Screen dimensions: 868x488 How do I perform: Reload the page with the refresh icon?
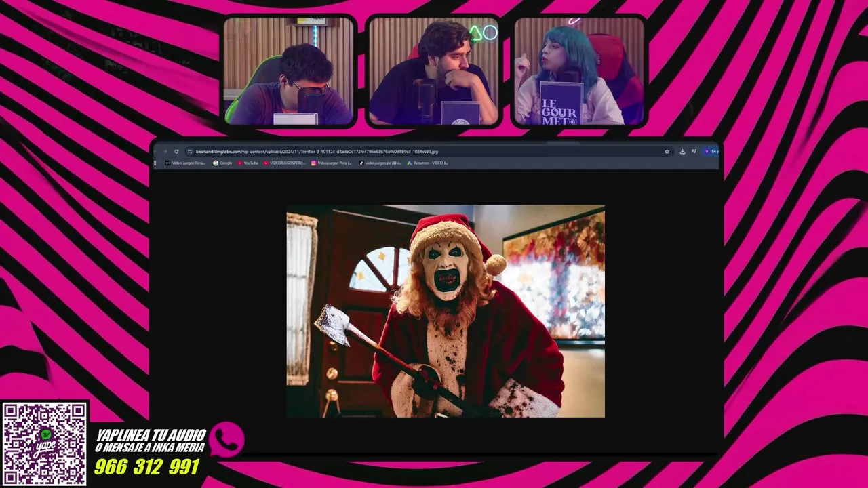pos(176,152)
